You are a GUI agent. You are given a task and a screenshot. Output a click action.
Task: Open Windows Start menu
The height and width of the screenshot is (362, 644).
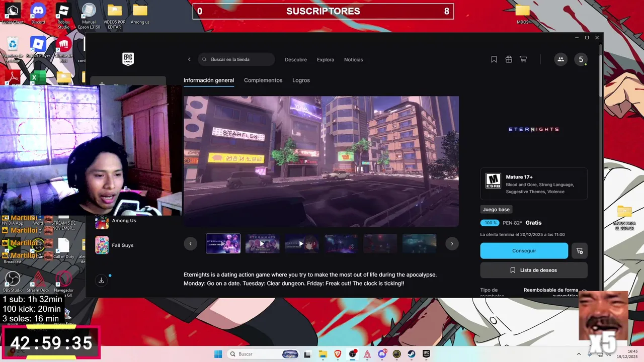click(x=218, y=354)
